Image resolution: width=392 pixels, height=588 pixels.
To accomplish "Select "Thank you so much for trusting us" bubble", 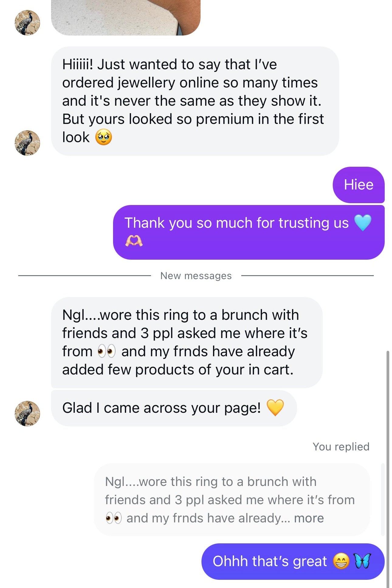I will (x=249, y=232).
